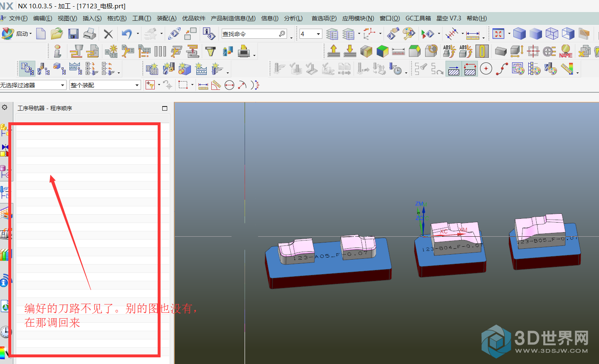Open the color palette sidebar tab
Viewport: 599px width, 364px height.
pyautogui.click(x=4, y=353)
